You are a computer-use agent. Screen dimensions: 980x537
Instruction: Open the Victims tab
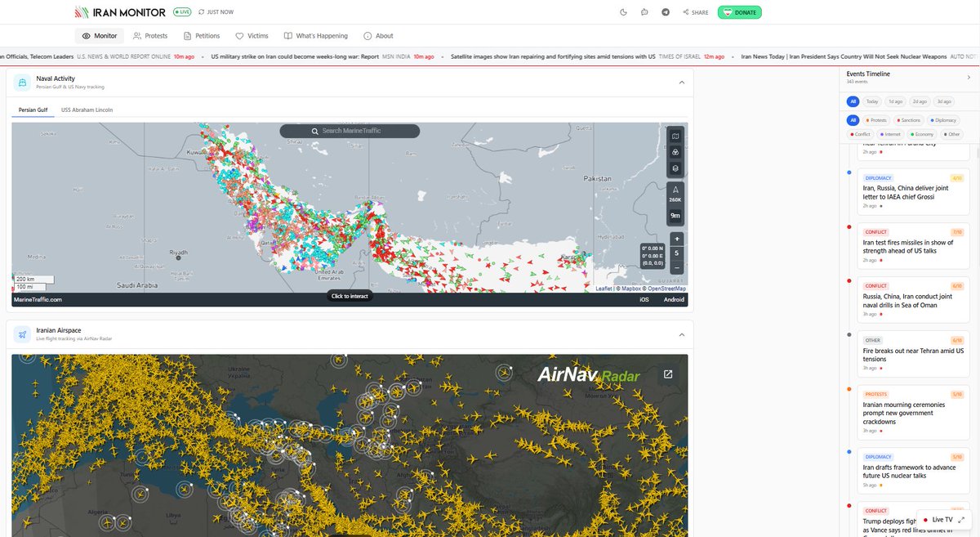252,36
